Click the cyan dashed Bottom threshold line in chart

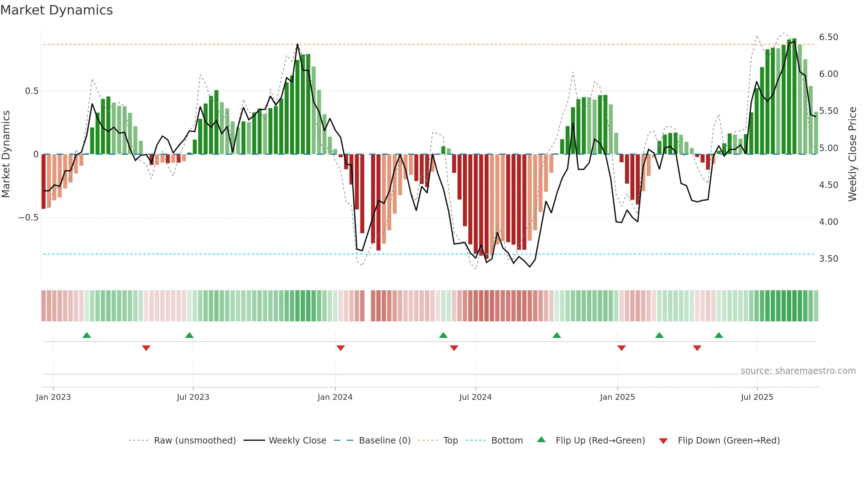(x=429, y=254)
